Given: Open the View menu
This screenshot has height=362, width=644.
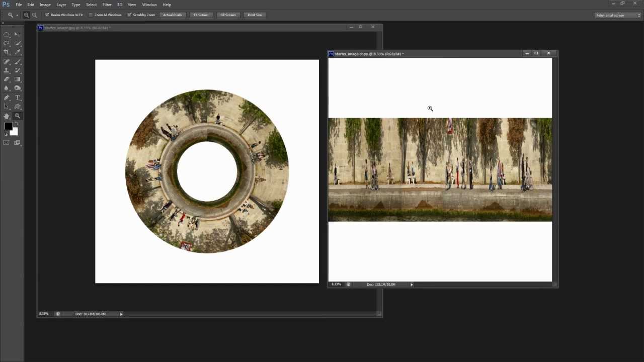Looking at the screenshot, I should [x=132, y=5].
